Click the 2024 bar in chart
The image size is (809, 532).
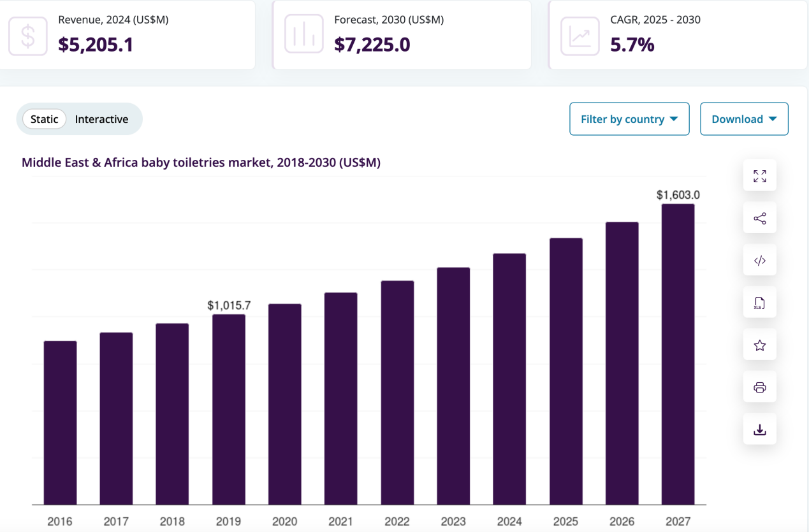coord(509,379)
